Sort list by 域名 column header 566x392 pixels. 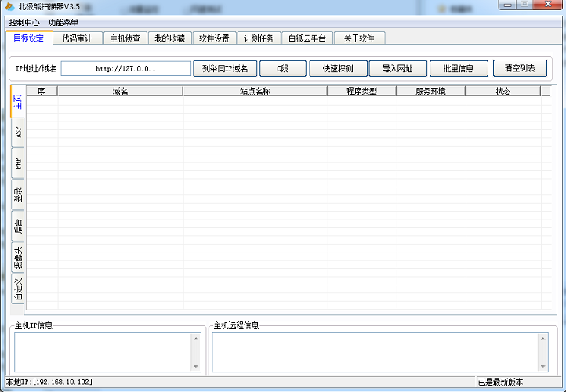tap(120, 91)
